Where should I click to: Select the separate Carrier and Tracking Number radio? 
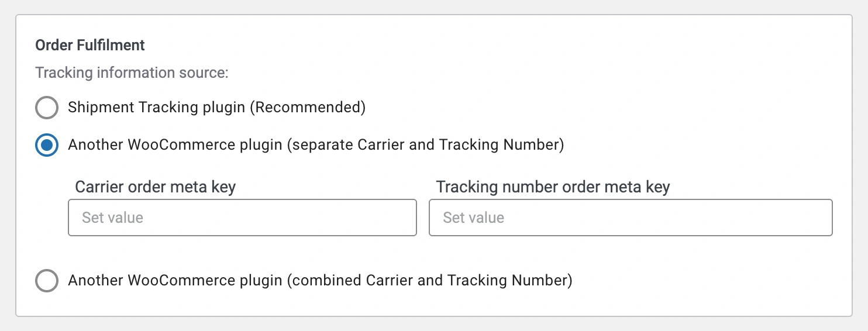pos(47,145)
